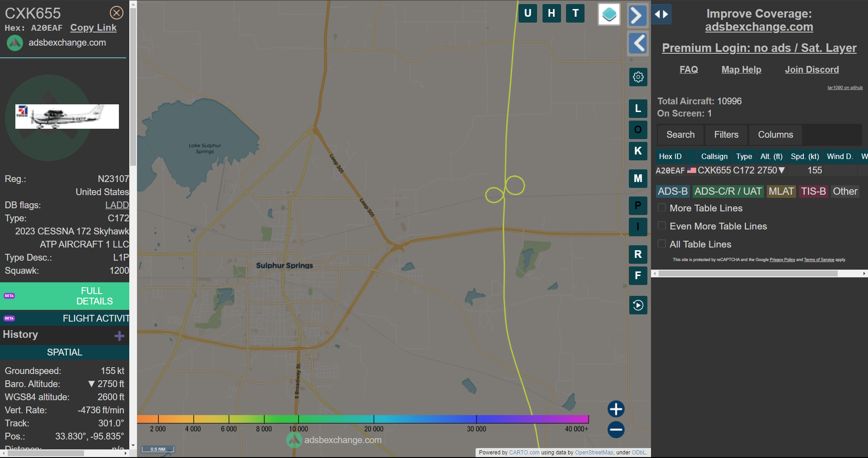This screenshot has width=868, height=458.
Task: Click the aircraft photo thumbnail
Action: [67, 117]
